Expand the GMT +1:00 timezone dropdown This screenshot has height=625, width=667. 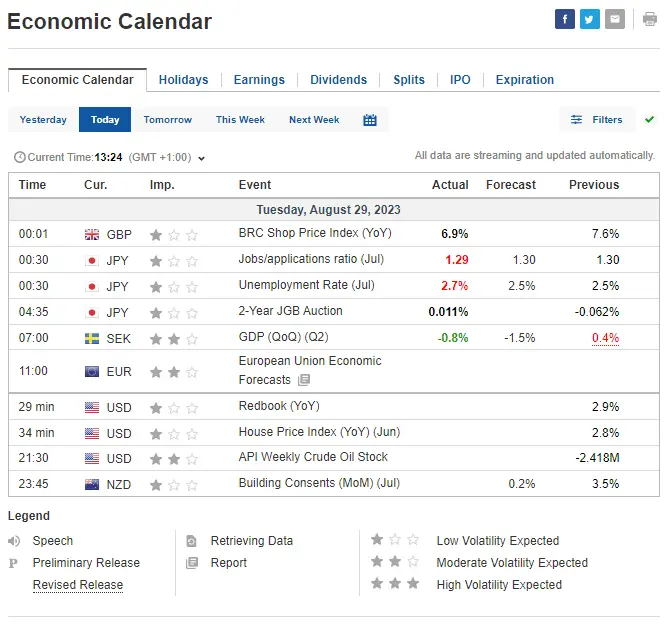[x=201, y=158]
